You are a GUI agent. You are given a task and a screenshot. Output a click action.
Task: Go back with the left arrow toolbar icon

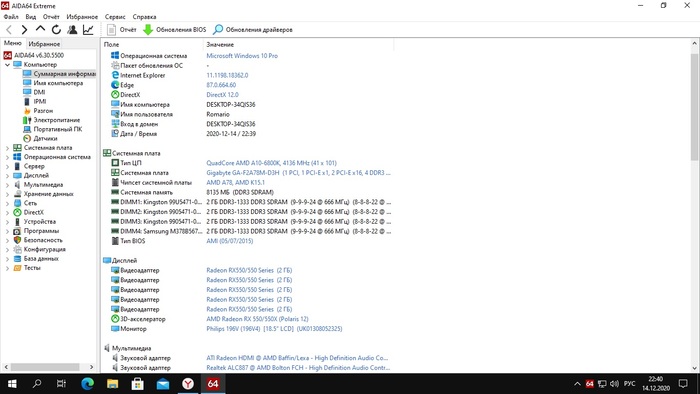pos(9,30)
